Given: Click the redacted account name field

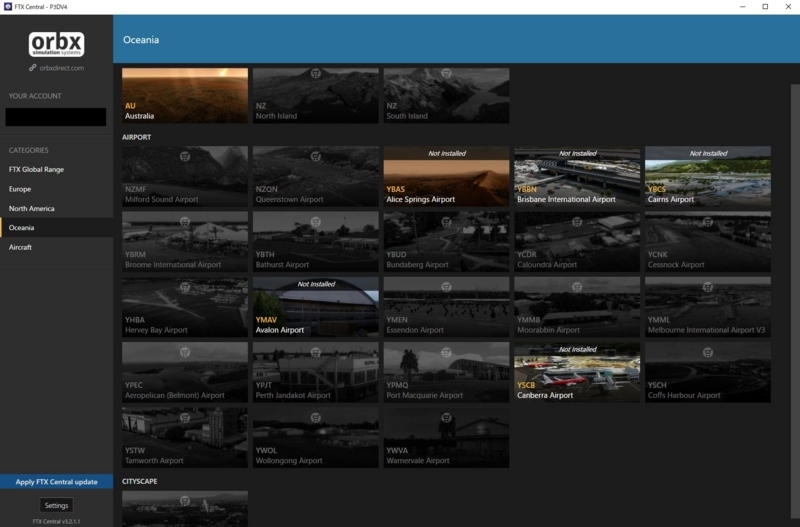Looking at the screenshot, I should pos(56,117).
